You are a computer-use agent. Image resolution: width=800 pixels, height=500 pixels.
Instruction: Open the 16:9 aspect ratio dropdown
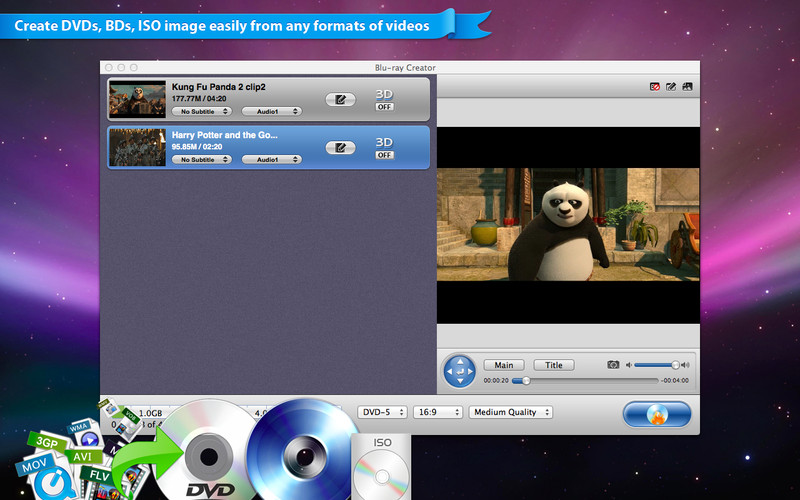pos(438,412)
